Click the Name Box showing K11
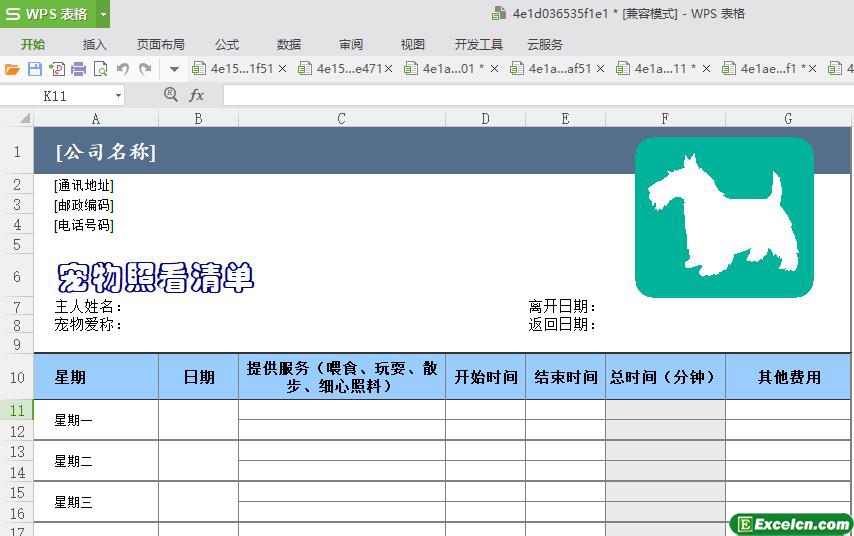Viewport: 854px width, 536px height. [x=56, y=96]
